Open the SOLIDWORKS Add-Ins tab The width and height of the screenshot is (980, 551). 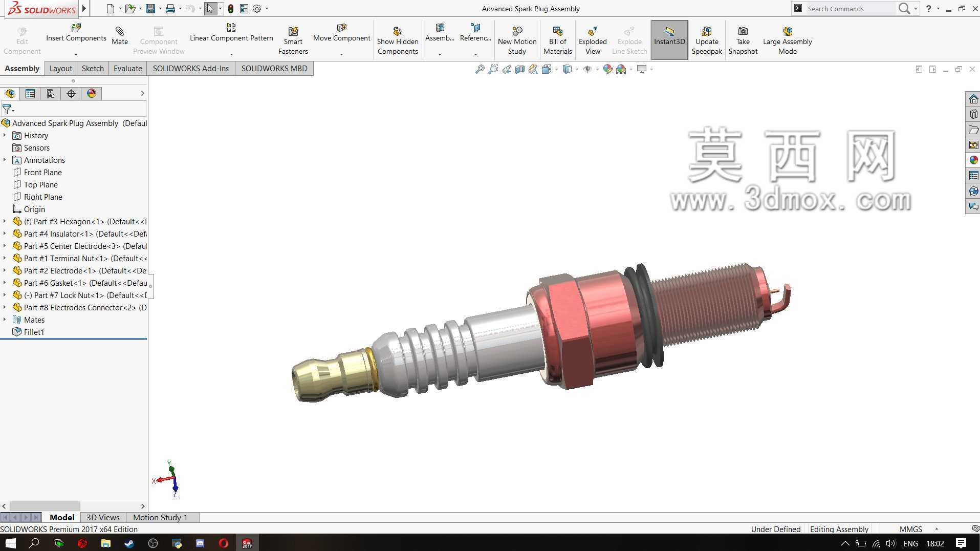click(190, 69)
